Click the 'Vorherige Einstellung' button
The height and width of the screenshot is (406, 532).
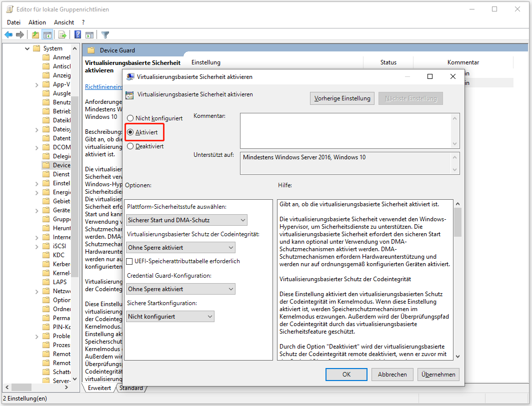(342, 98)
